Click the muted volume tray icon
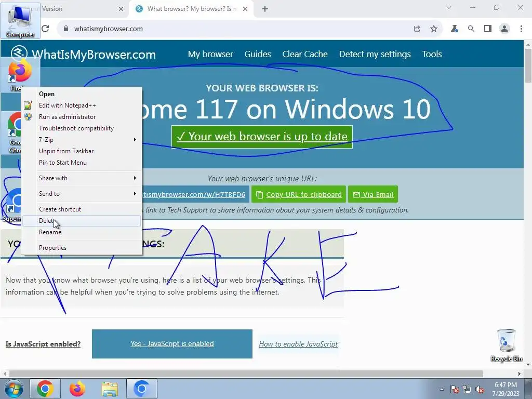The width and height of the screenshot is (532, 399). pos(480,390)
